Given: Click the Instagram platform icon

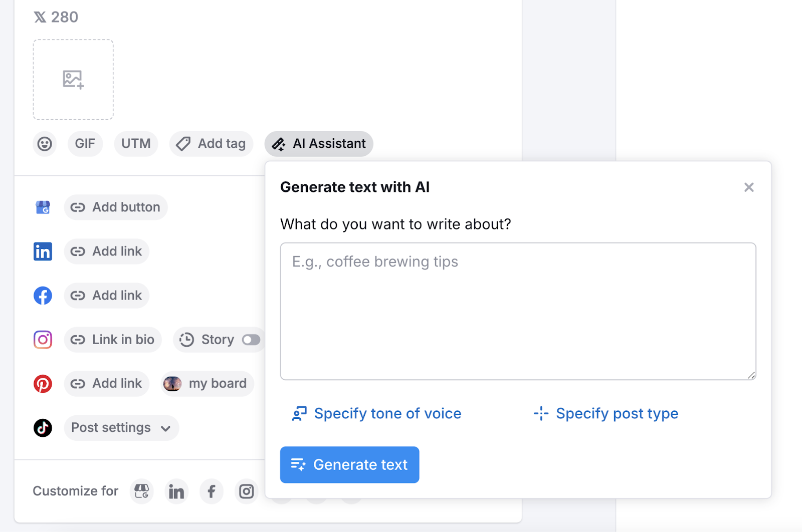Looking at the screenshot, I should 43,339.
